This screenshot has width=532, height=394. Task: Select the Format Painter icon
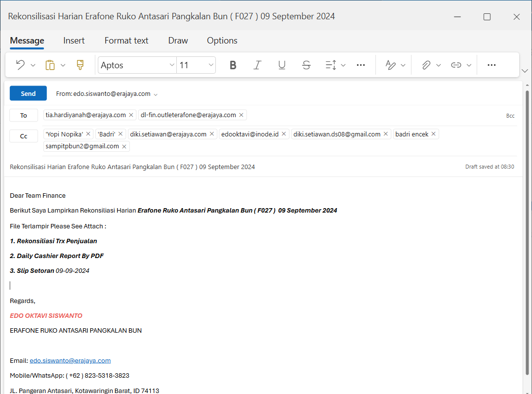coord(80,65)
